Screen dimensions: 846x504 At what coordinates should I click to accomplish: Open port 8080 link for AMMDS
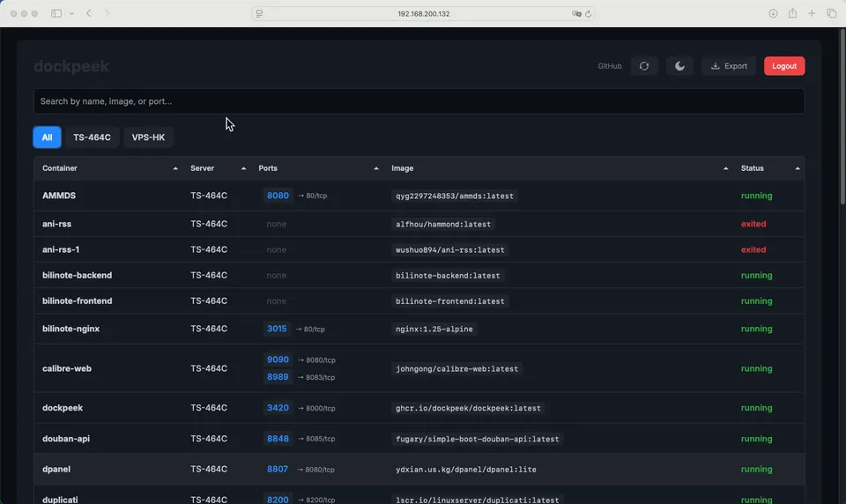278,196
